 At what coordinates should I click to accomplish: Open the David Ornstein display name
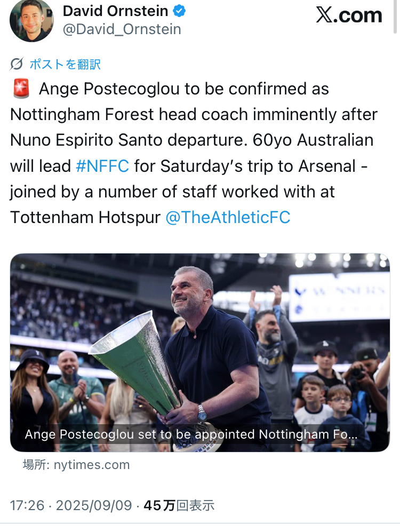(115, 11)
